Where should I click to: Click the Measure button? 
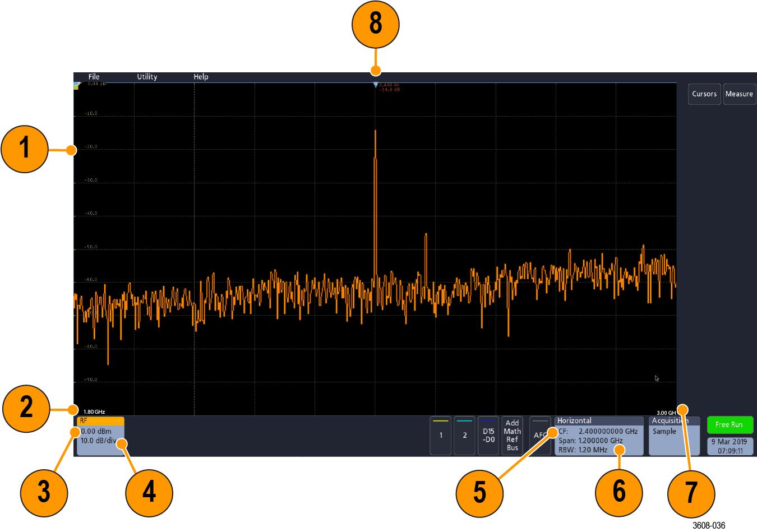tap(738, 94)
